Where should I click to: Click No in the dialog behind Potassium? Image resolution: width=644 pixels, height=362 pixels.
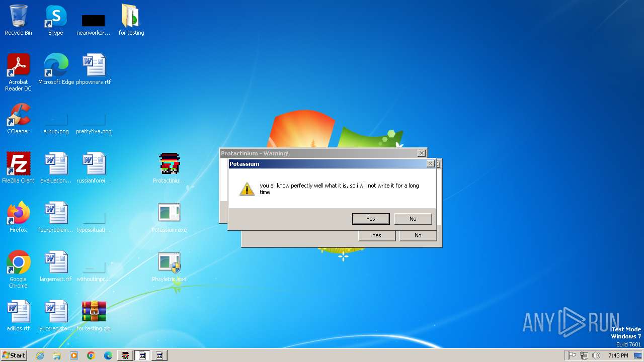click(x=418, y=235)
